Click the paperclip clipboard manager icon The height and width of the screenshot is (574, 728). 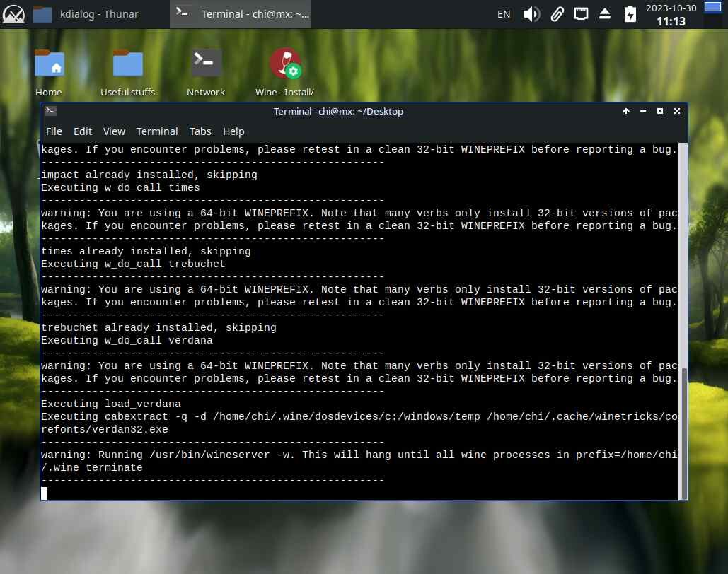pyautogui.click(x=557, y=14)
